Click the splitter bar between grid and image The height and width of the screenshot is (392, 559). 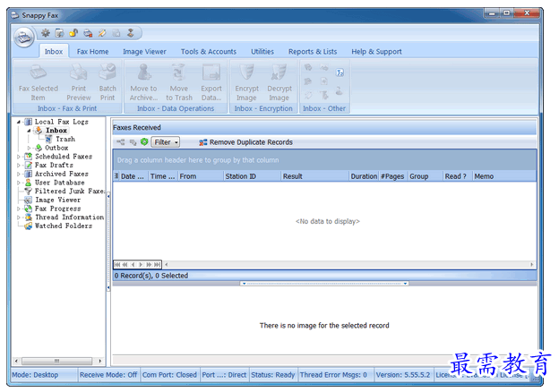(x=324, y=284)
